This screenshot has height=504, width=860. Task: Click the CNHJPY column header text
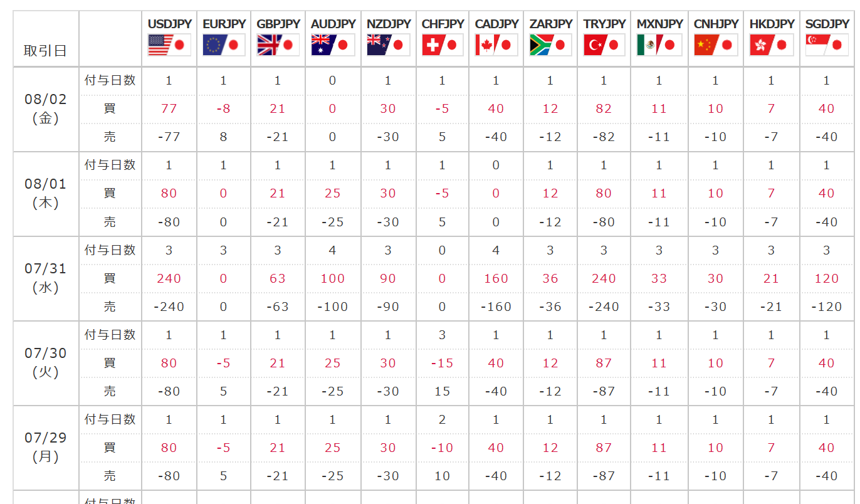pyautogui.click(x=716, y=24)
